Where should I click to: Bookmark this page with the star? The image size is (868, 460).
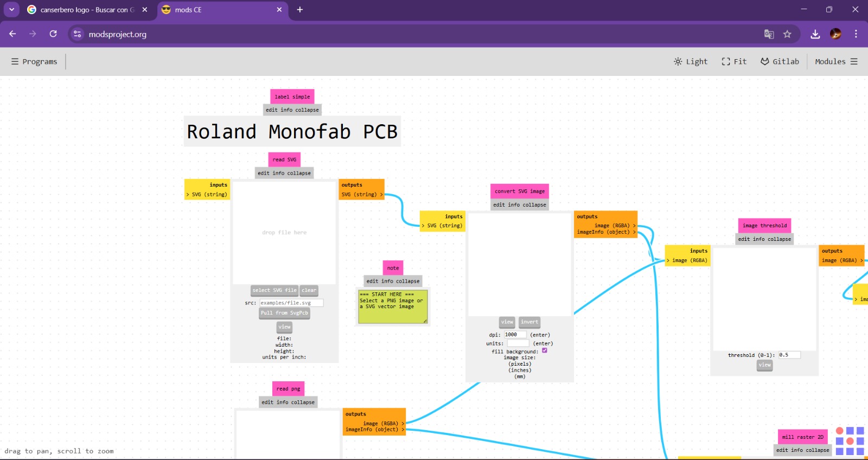(787, 34)
